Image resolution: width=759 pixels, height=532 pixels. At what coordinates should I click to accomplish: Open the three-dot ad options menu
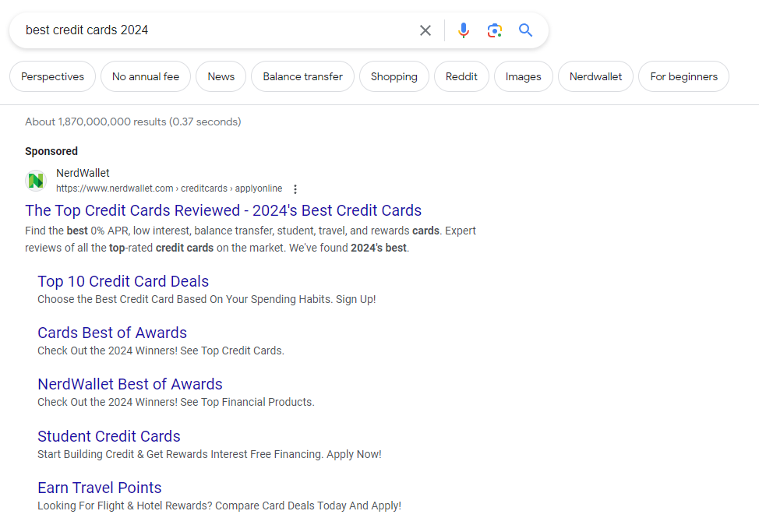tap(295, 189)
